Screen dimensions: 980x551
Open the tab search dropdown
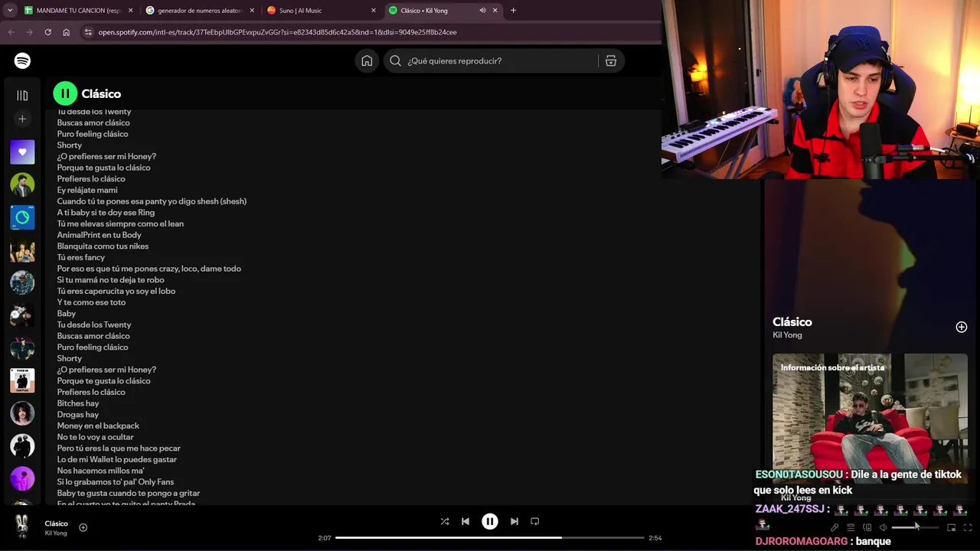tap(9, 11)
